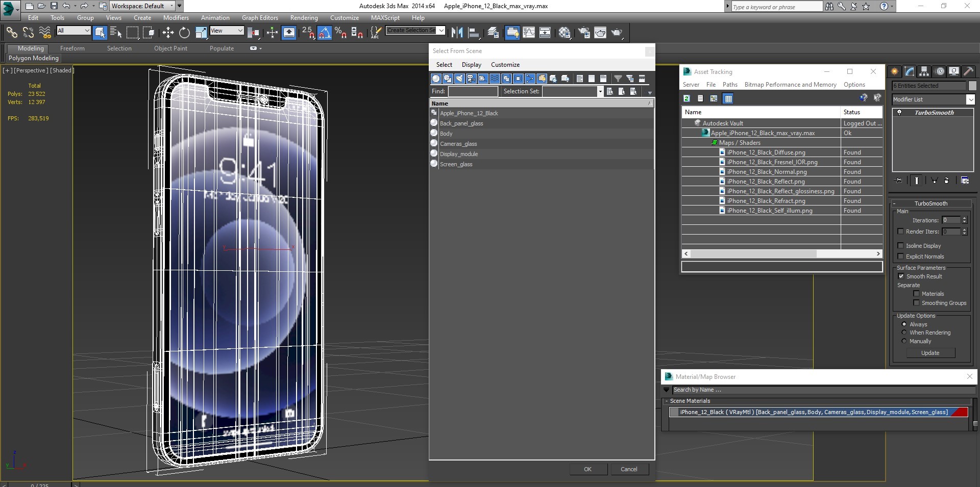Screen dimensions: 980x487
Task: Open the Select by Name tool
Action: point(116,33)
